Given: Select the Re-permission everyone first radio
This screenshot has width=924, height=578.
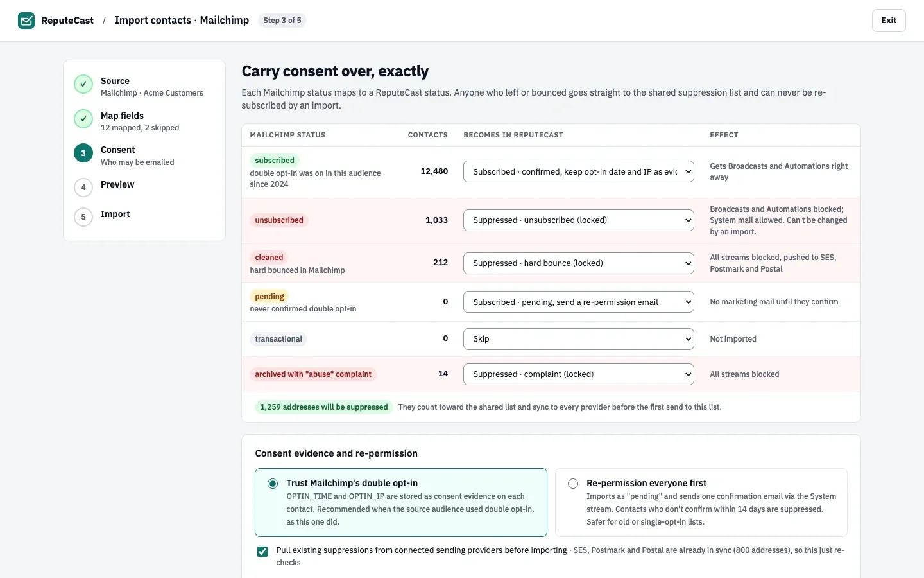Looking at the screenshot, I should (x=573, y=484).
